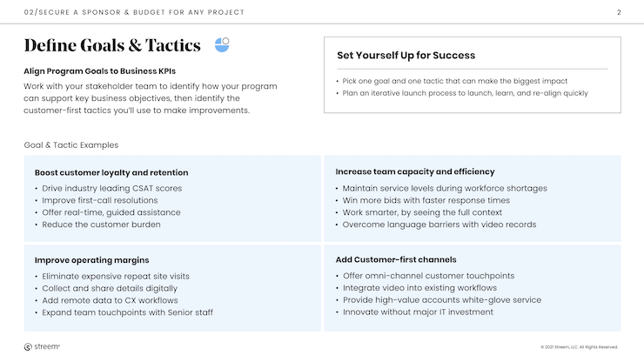Click the page number 2 in header

(x=619, y=12)
